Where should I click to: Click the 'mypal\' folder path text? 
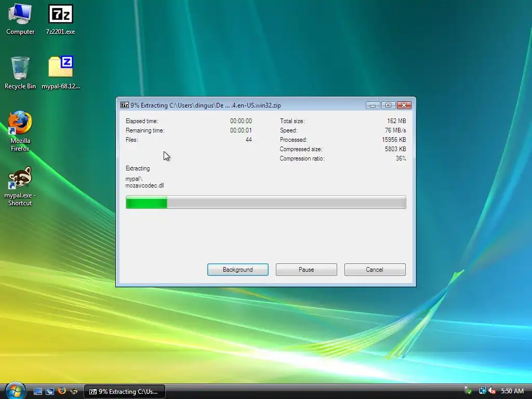point(134,179)
